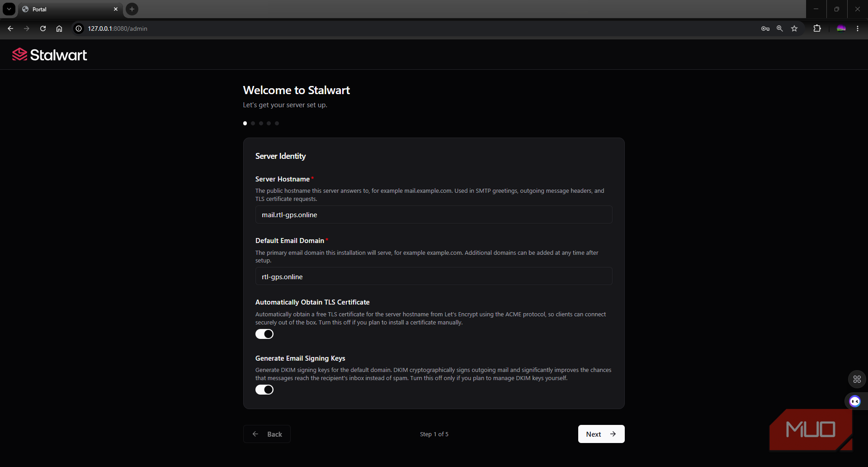View site information icon in address bar
This screenshot has height=467, width=868.
(79, 29)
